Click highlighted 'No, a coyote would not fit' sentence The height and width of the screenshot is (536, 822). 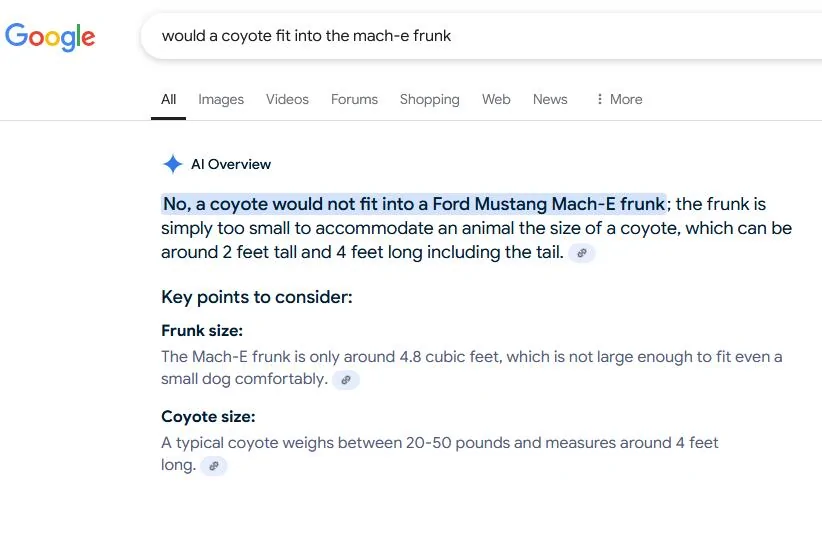414,204
